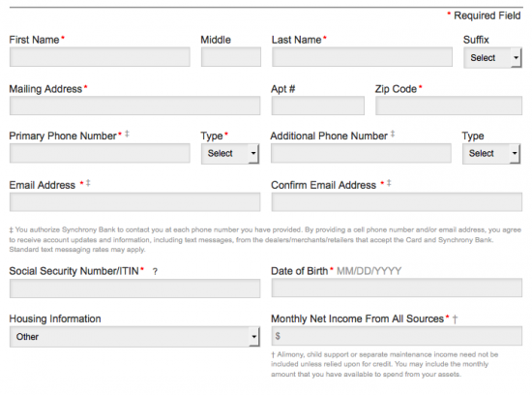
Task: Click the Zip Code input field
Action: 449,106
